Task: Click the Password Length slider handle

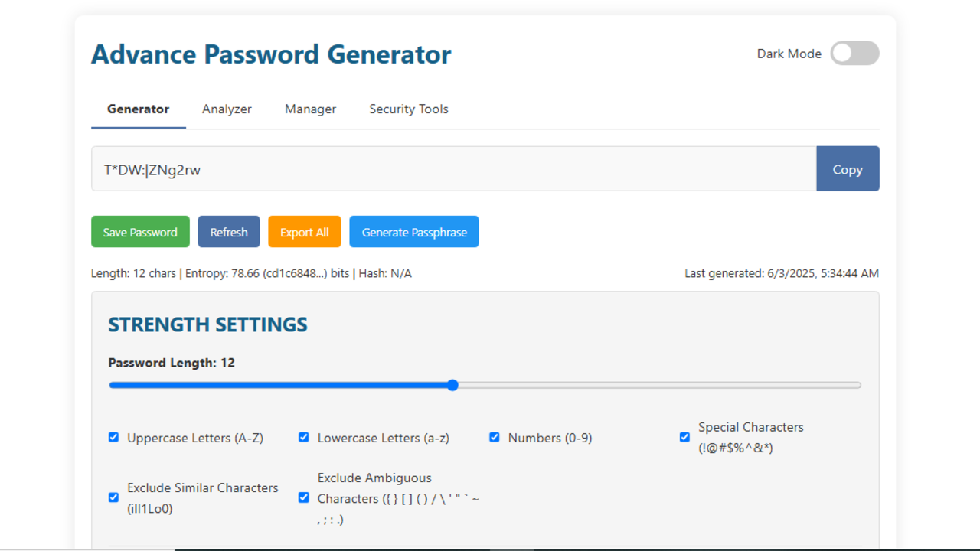Action: (452, 385)
